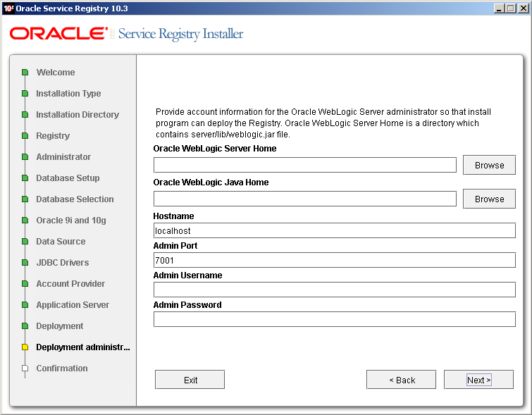
Task: Select the Deployment administr... current step
Action: (x=83, y=347)
